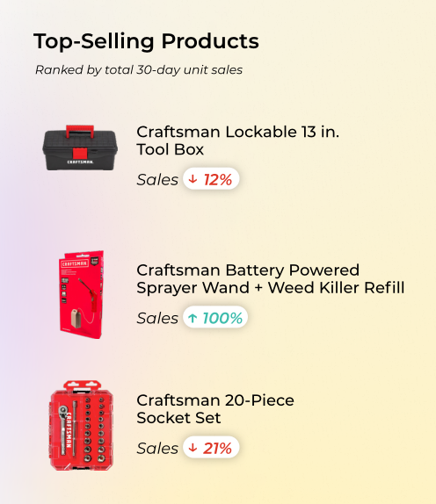
Task: Click the red down arrow beside 21%
Action: [x=193, y=448]
